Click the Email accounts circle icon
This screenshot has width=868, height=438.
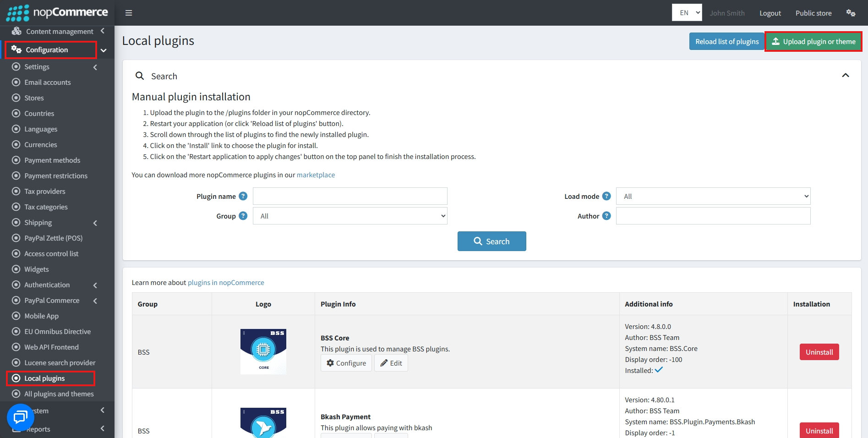point(16,82)
